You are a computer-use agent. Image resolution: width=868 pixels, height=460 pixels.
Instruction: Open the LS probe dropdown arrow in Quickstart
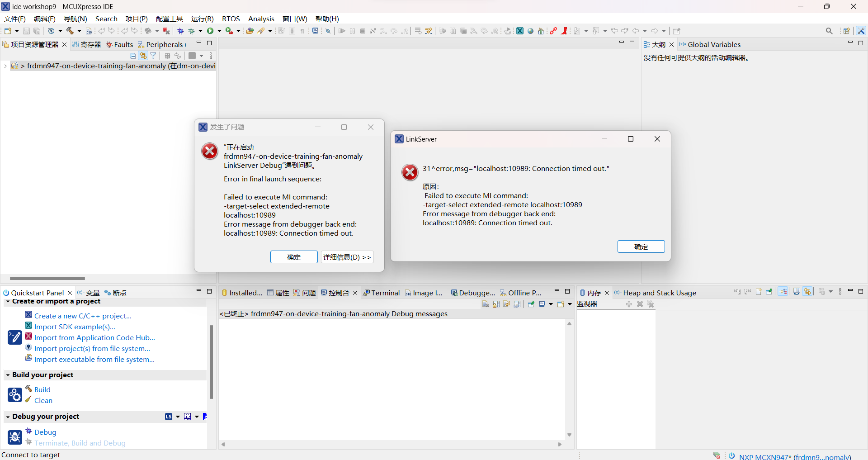(x=178, y=417)
